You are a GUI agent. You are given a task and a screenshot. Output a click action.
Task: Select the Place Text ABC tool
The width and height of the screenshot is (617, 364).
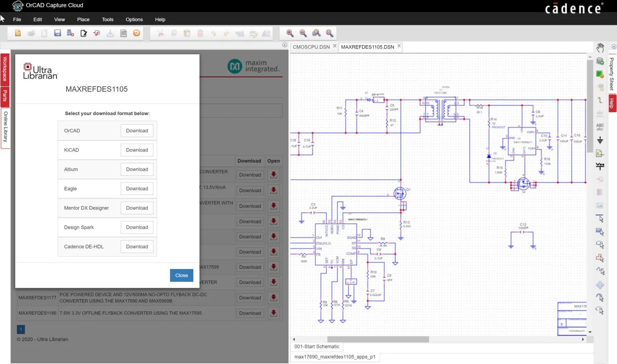pos(600,127)
